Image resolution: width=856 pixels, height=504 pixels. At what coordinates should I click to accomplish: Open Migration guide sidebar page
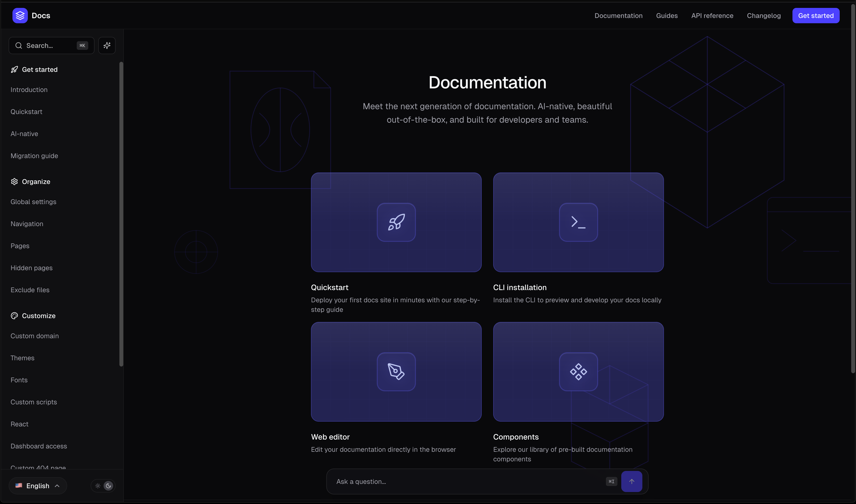pos(34,156)
